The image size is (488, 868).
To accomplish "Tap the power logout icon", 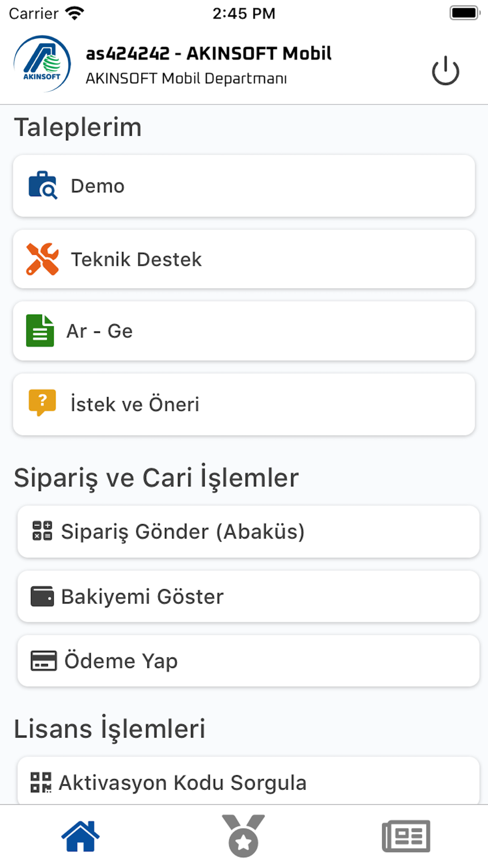I will click(445, 71).
